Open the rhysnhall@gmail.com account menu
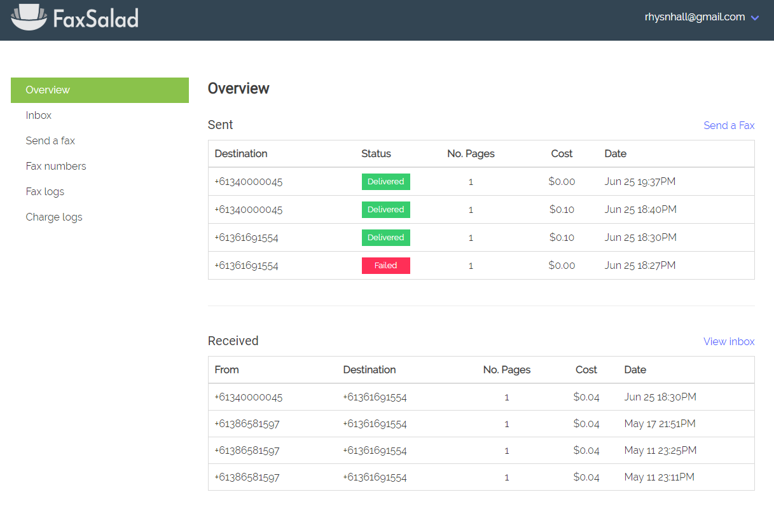The image size is (774, 532). click(x=695, y=17)
